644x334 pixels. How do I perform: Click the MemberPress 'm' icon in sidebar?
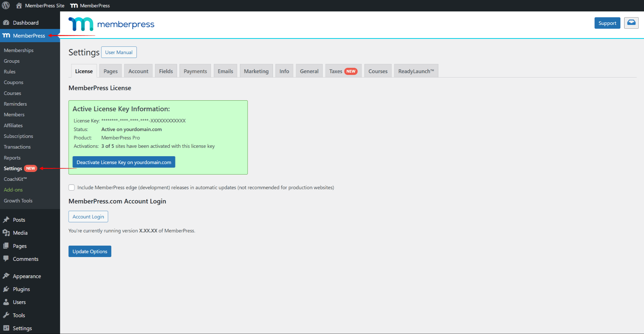coord(6,35)
